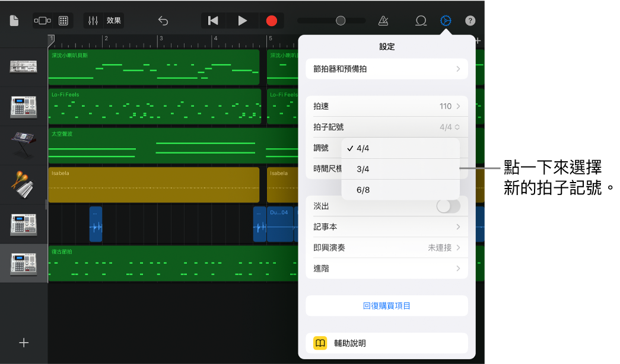620x364 pixels.
Task: Open the My Songs document browser
Action: click(15, 20)
